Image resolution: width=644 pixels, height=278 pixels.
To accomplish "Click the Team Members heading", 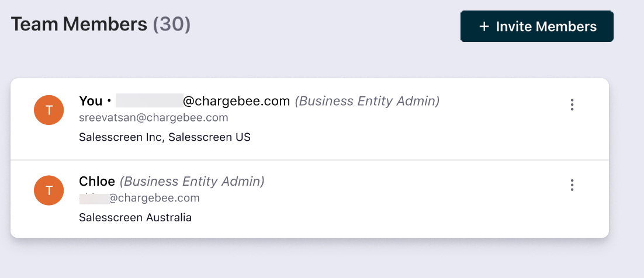I will click(x=79, y=25).
